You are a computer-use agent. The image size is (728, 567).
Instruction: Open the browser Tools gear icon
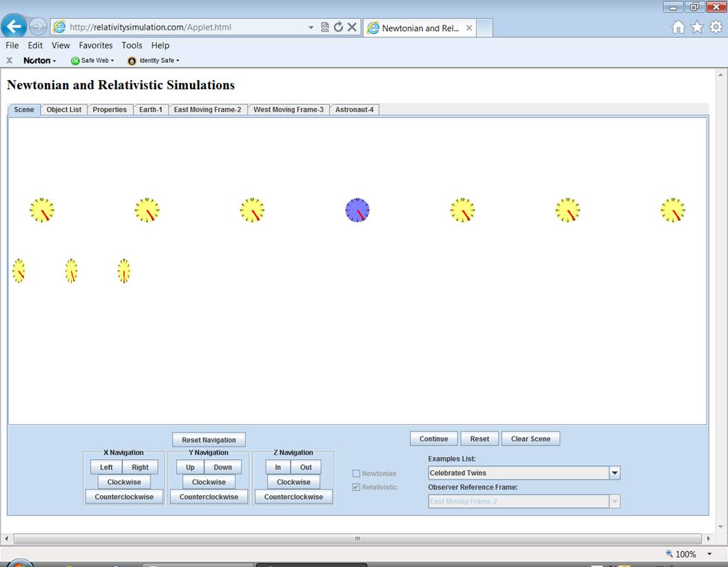coord(716,27)
